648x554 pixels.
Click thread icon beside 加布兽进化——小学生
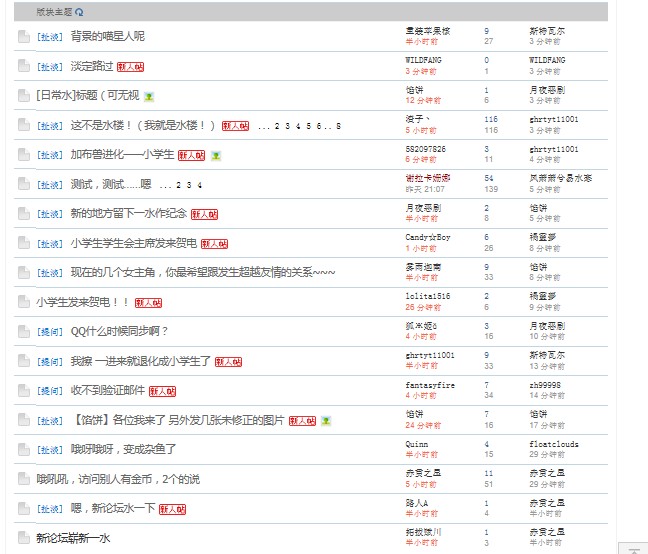click(x=24, y=155)
